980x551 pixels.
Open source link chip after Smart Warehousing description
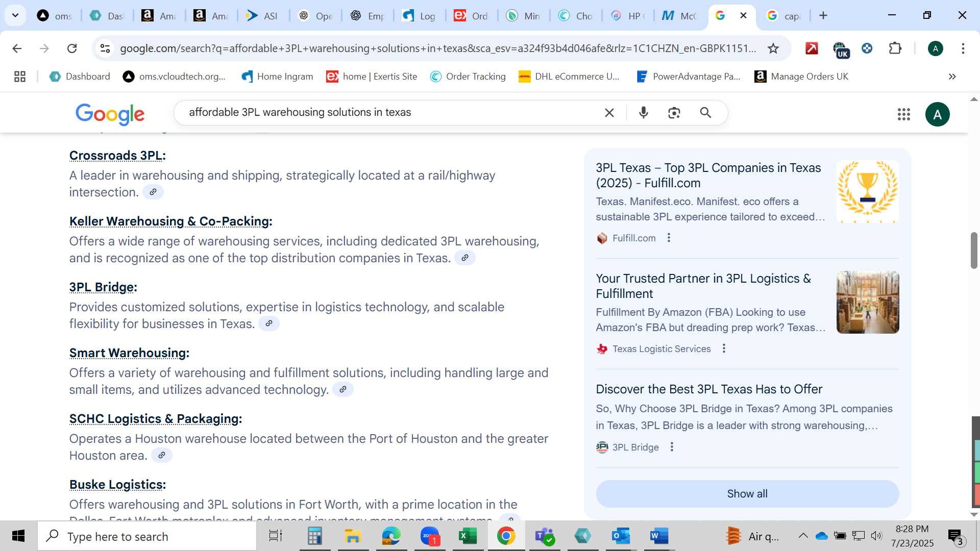pos(343,389)
